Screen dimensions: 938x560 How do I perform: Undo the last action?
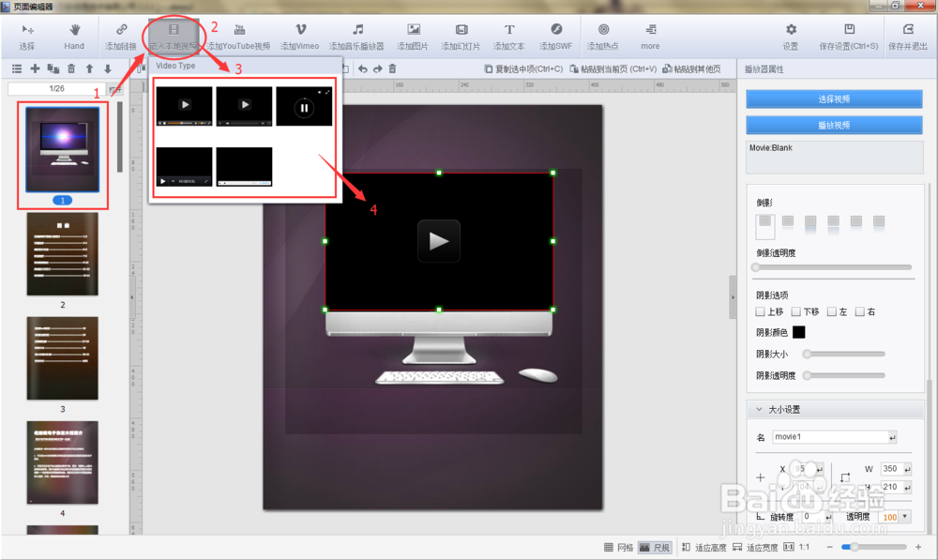pyautogui.click(x=362, y=68)
